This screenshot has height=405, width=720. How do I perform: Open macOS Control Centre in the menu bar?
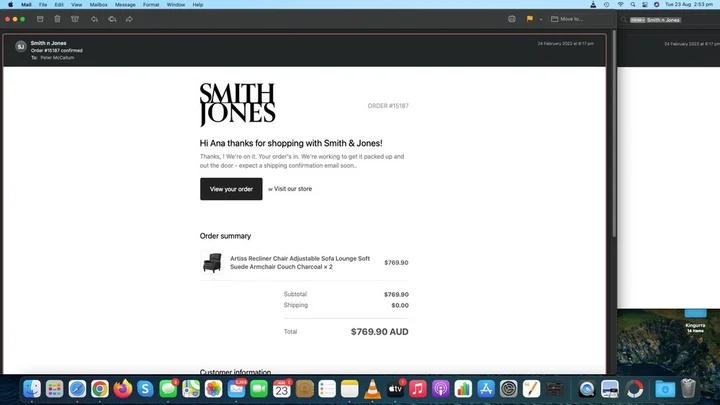tap(645, 5)
